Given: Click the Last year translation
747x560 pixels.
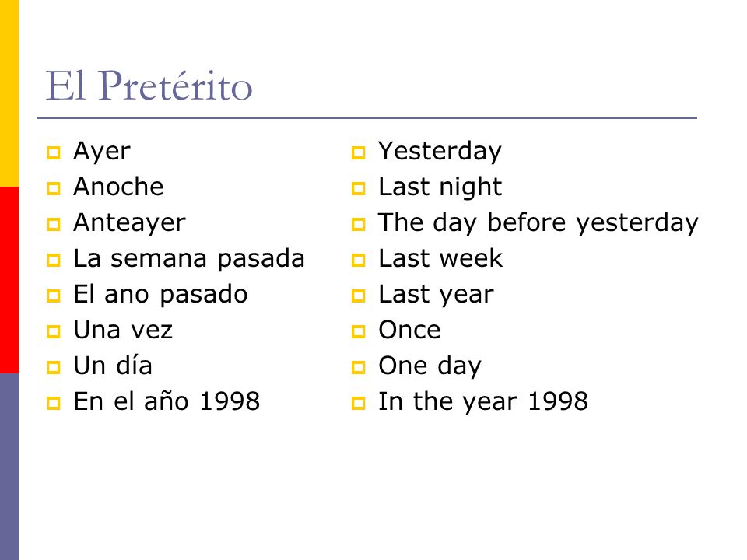Looking at the screenshot, I should [x=436, y=294].
